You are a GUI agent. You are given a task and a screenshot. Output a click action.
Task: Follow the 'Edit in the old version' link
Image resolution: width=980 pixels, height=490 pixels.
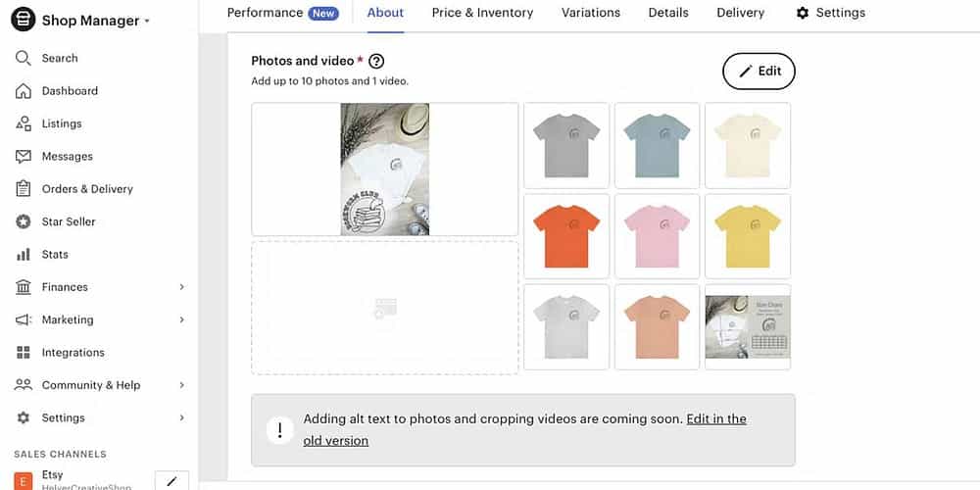tap(716, 418)
